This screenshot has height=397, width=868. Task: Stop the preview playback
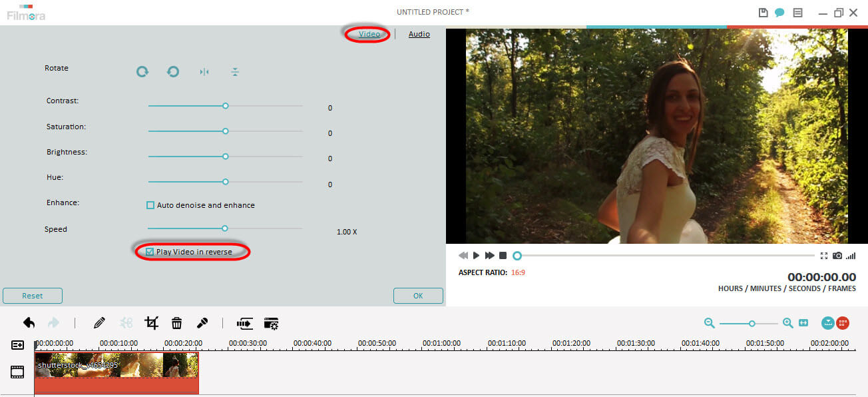503,256
